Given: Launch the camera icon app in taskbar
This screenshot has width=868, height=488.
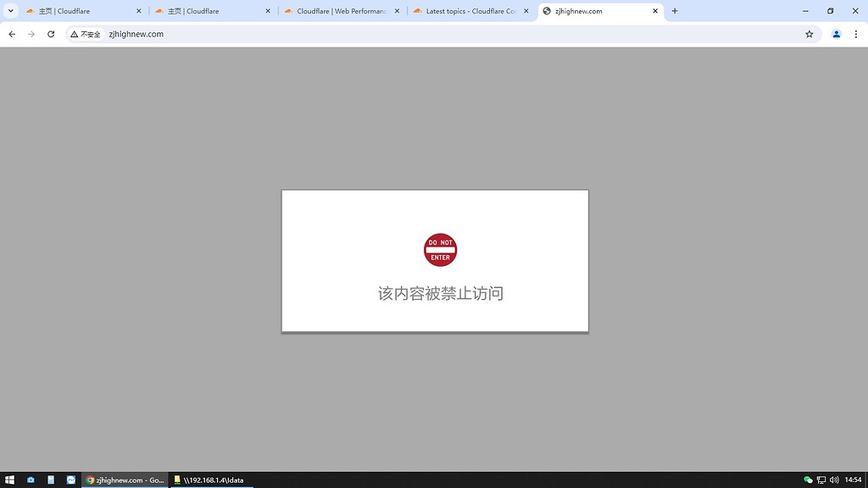Looking at the screenshot, I should point(31,480).
